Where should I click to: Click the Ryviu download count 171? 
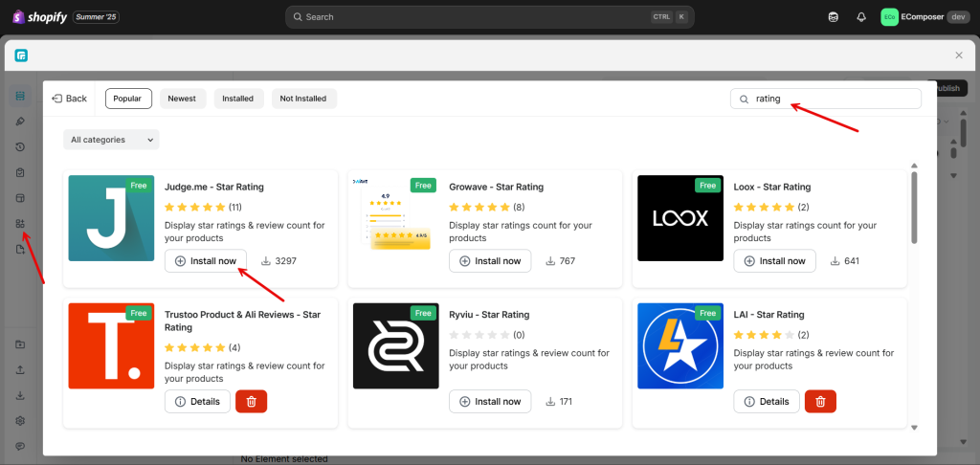(560, 401)
